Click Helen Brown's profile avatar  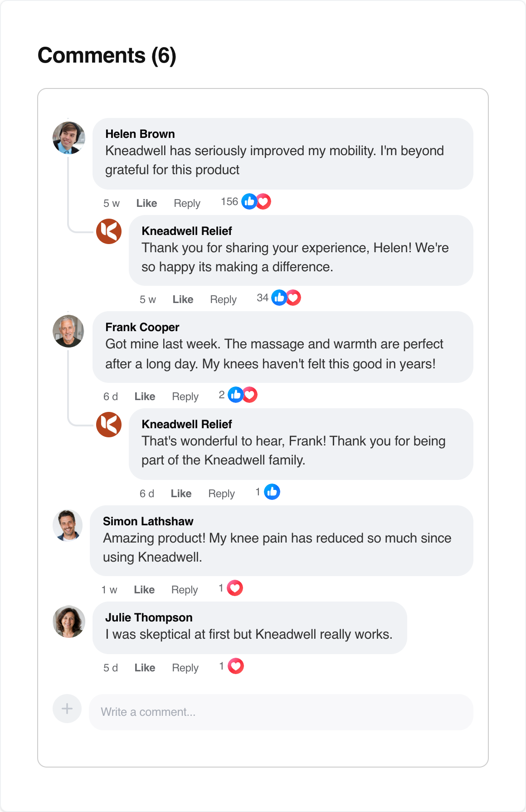[69, 138]
